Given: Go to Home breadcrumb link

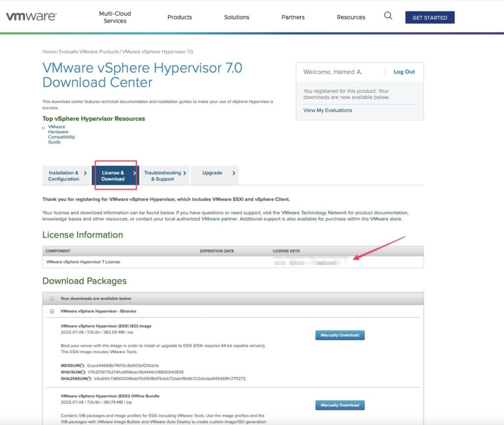Looking at the screenshot, I should click(49, 52).
